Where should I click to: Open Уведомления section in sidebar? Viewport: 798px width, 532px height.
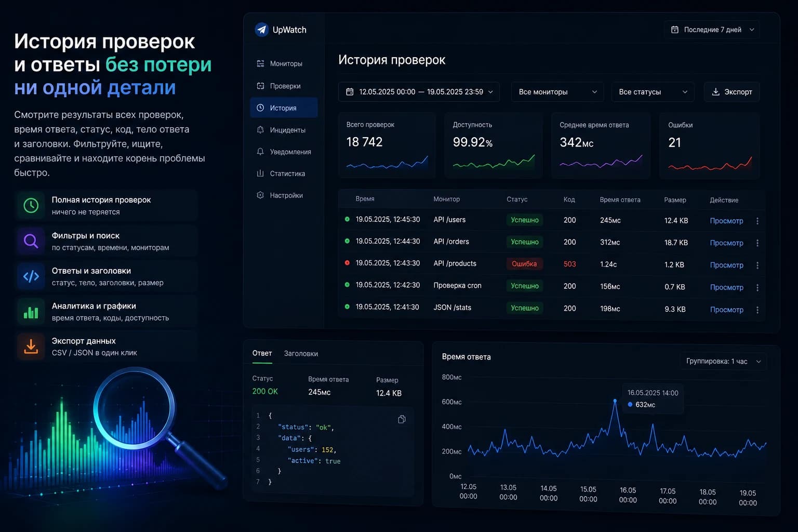coord(284,152)
